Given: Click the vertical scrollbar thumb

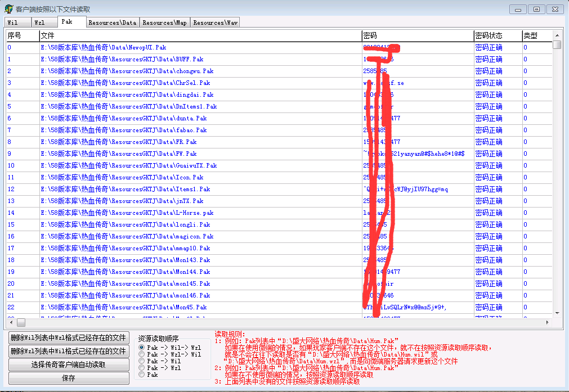Looking at the screenshot, I should 557,44.
